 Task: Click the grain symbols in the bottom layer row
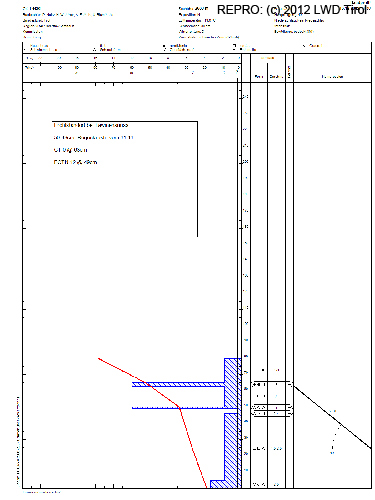259,484
